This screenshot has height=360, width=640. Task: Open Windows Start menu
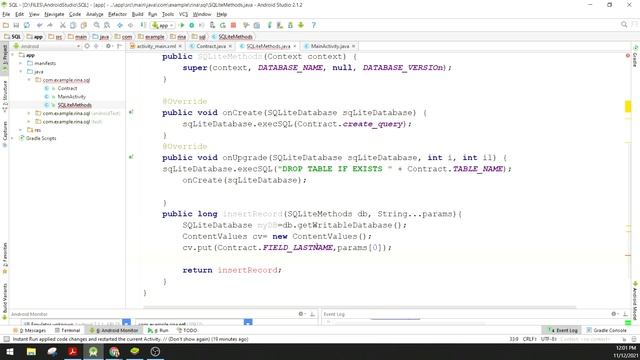pyautogui.click(x=10, y=351)
